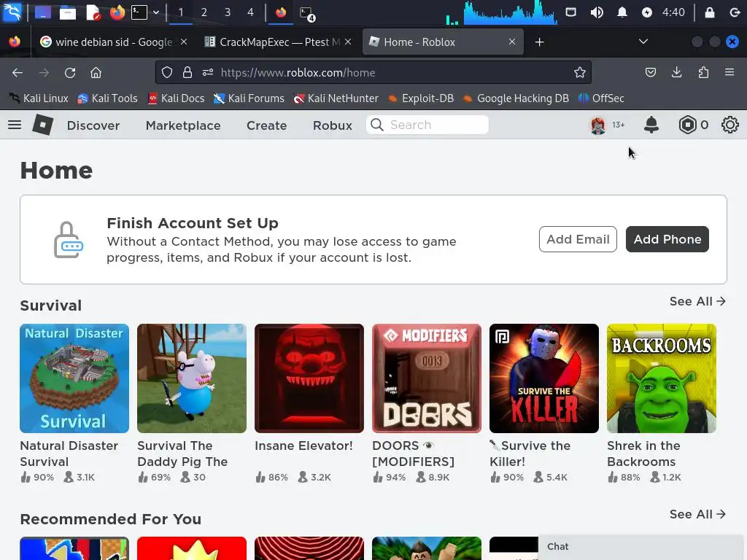Reload the current page

[x=70, y=72]
